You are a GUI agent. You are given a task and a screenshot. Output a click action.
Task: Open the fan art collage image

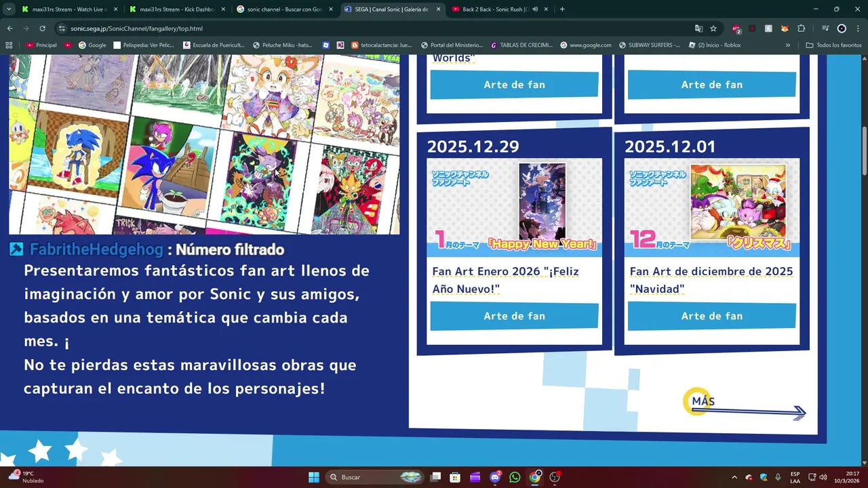coord(204,144)
